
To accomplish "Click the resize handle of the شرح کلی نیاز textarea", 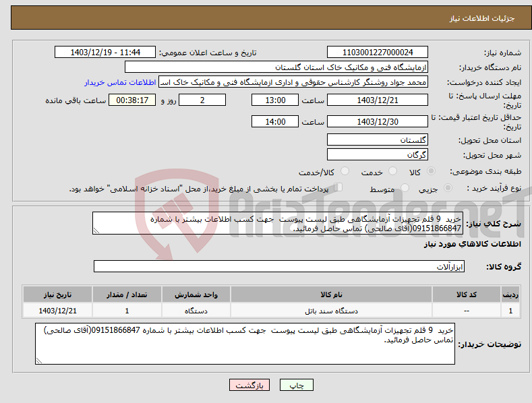I will (x=96, y=230).
